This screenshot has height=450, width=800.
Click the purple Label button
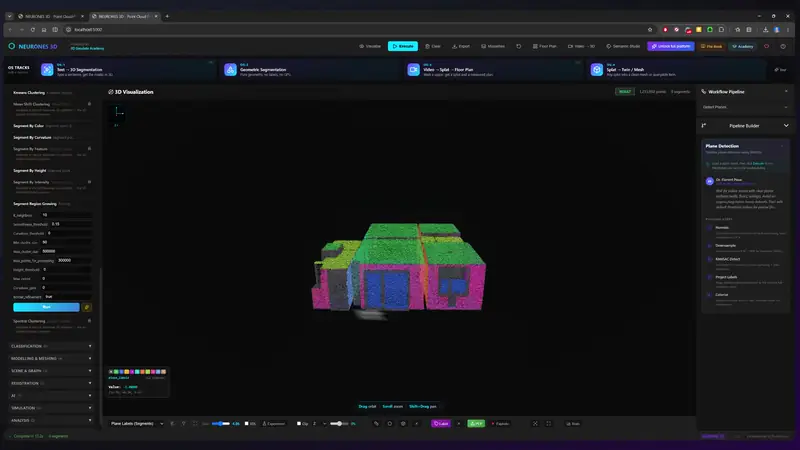[x=441, y=423]
